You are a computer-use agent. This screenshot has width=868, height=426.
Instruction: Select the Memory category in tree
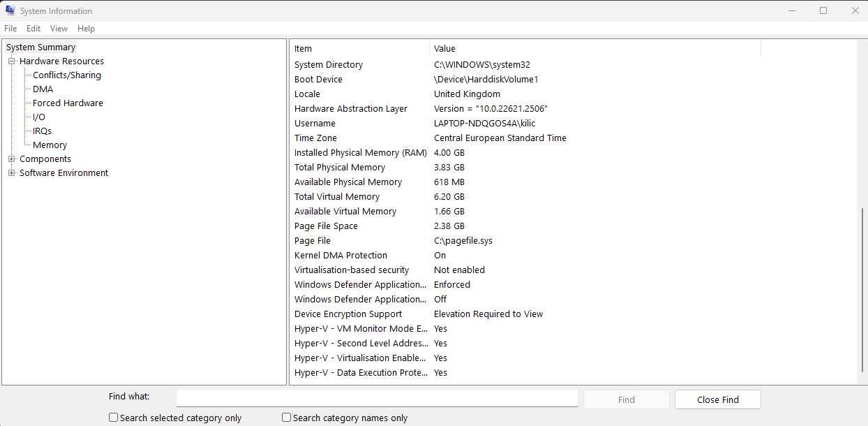coord(50,145)
